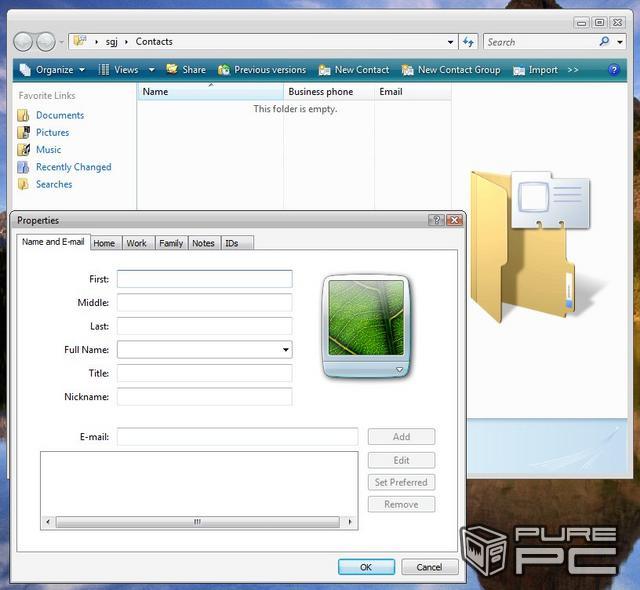
Task: Open the search options dropdown arrow
Action: (620, 42)
